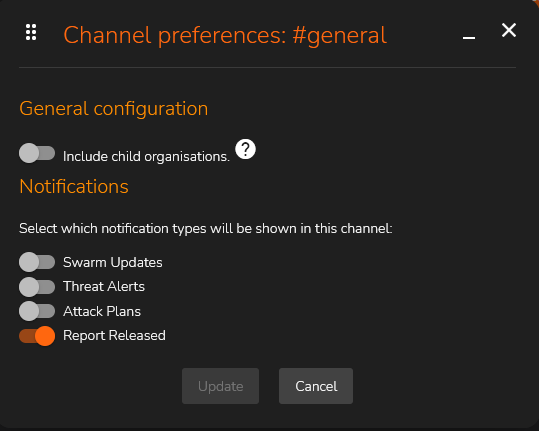Click the grid drag handle icon beside the title

click(31, 32)
